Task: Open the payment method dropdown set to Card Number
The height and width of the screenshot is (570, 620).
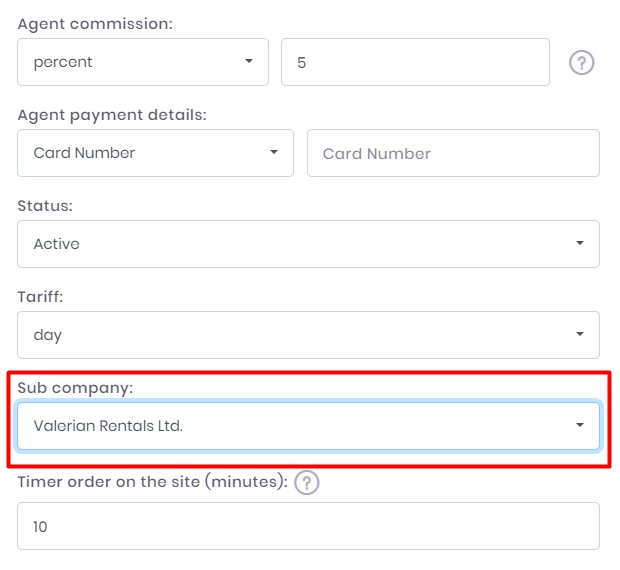Action: point(155,153)
